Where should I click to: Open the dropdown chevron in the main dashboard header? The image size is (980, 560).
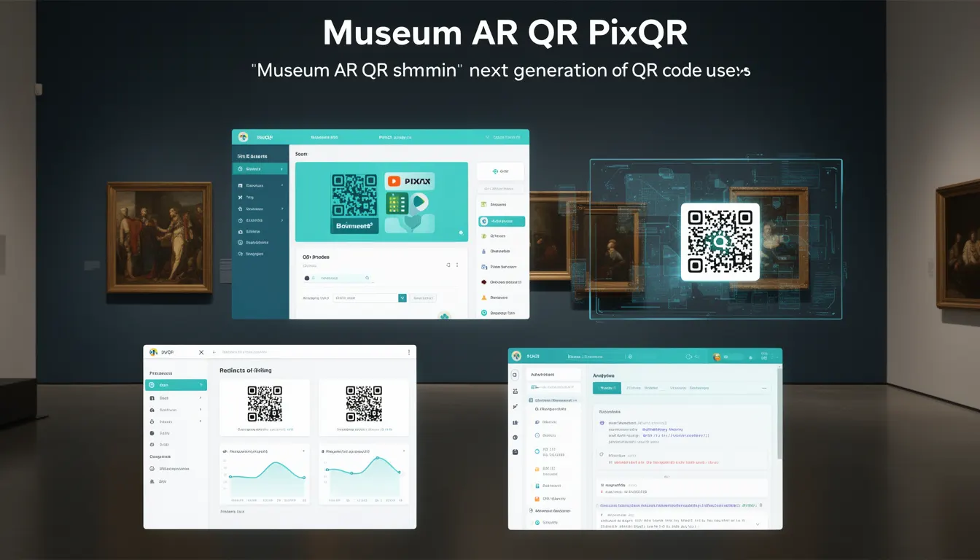click(x=487, y=137)
